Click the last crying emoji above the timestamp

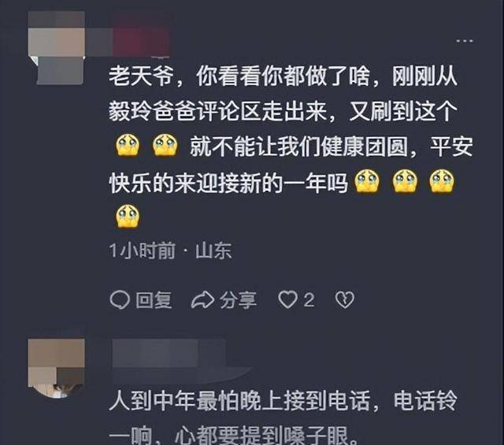(128, 216)
